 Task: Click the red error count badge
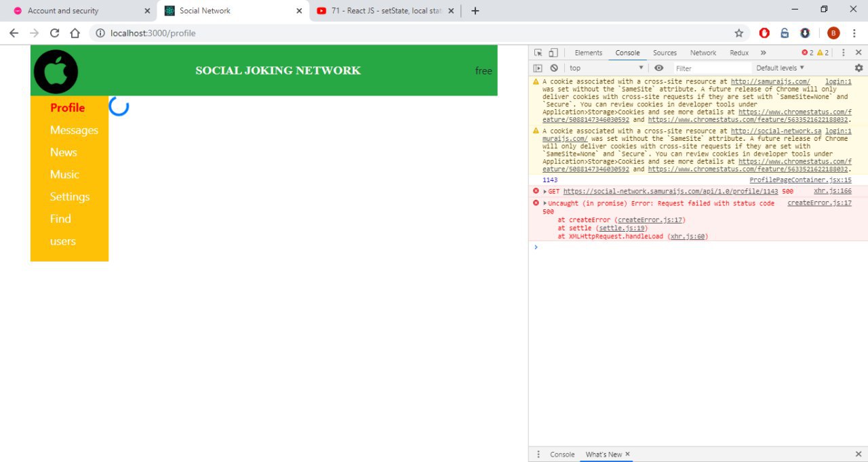(x=807, y=53)
